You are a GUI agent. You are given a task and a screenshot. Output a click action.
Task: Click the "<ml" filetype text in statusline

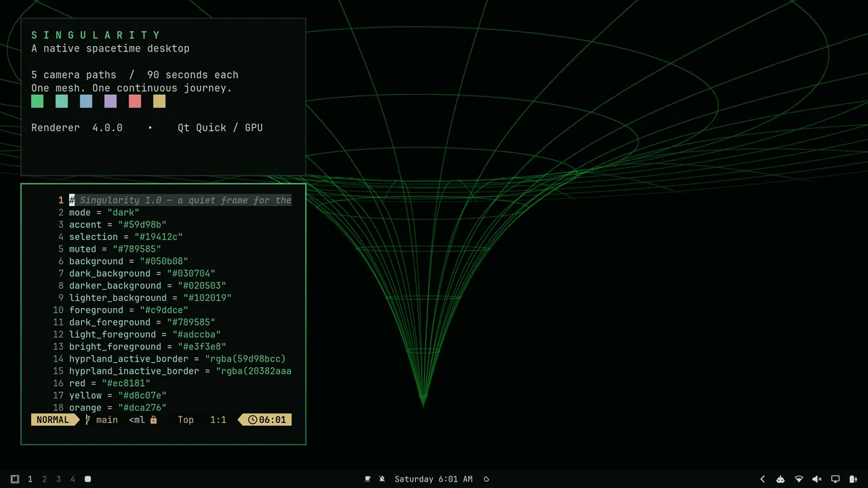[x=137, y=420]
